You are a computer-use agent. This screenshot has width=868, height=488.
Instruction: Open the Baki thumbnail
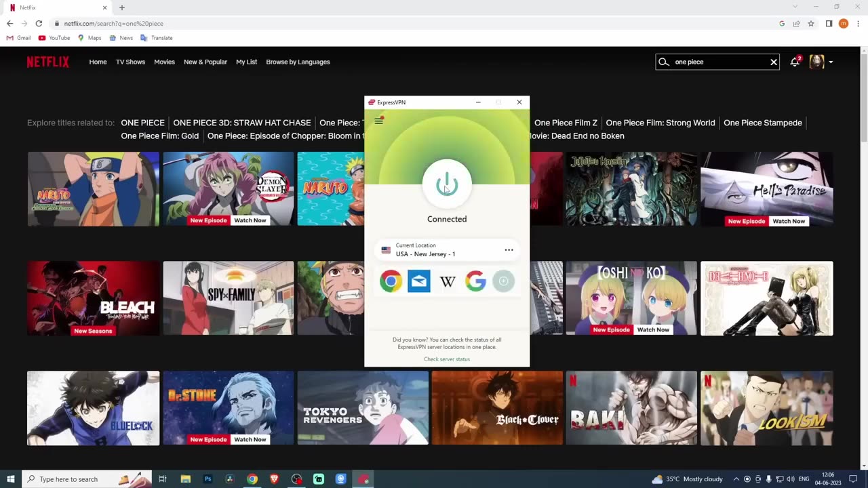[631, 408]
